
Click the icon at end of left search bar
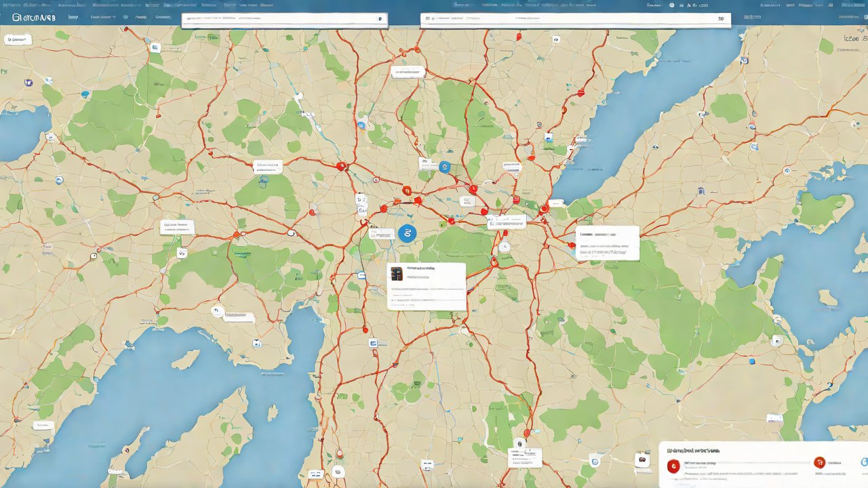(x=380, y=20)
